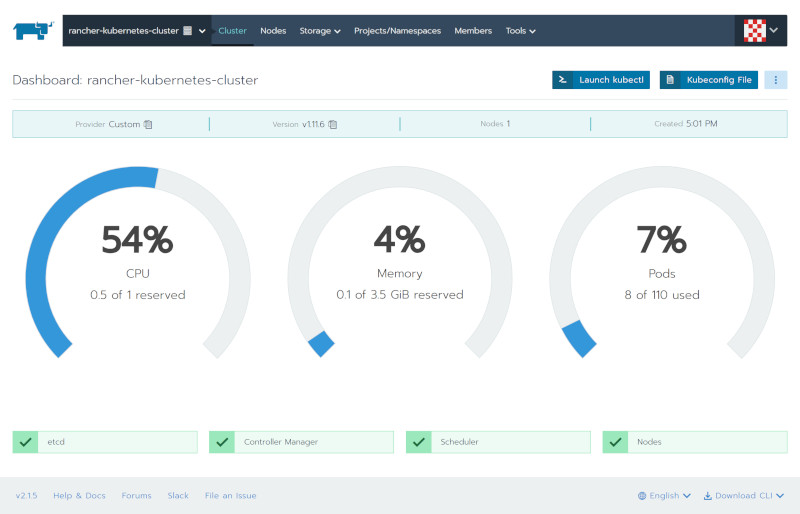This screenshot has width=800, height=514.
Task: Open Projects/Namespaces tab
Action: point(397,31)
